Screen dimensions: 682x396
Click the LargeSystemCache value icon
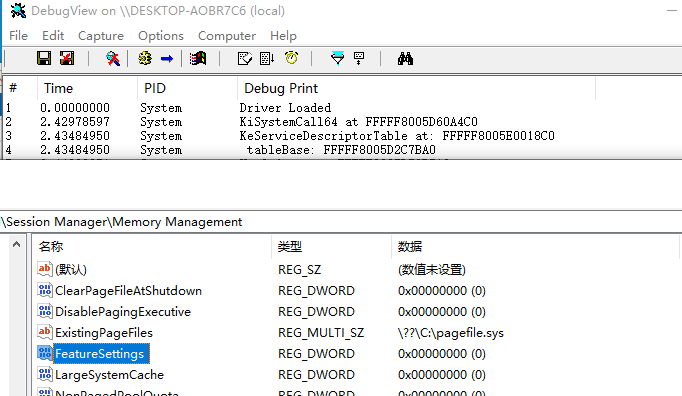coord(45,374)
